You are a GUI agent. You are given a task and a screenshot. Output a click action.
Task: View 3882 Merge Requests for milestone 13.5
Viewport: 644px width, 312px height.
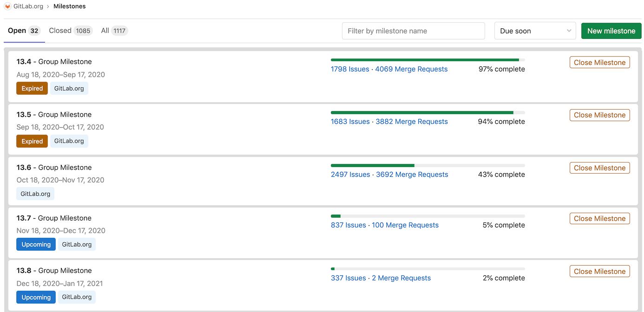412,122
